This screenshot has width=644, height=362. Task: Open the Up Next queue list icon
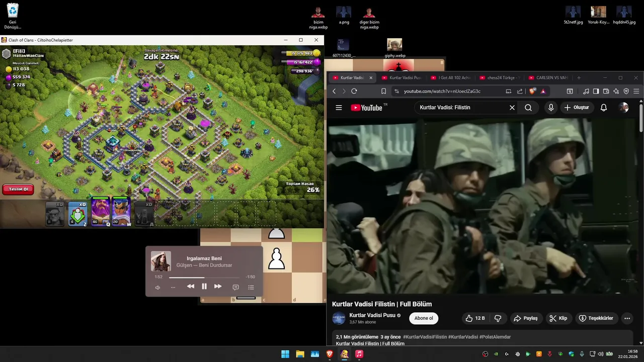[251, 288]
